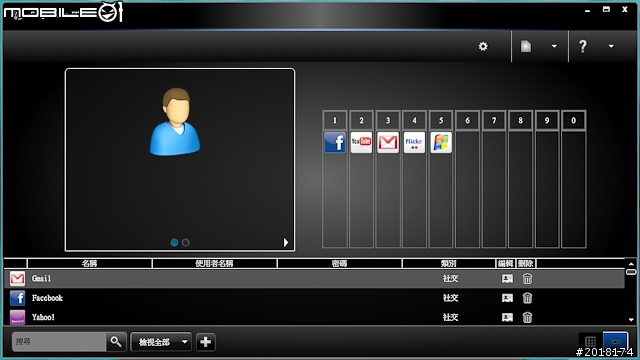The height and width of the screenshot is (360, 640).
Task: Select hotkey slot number 9
Action: 547,120
